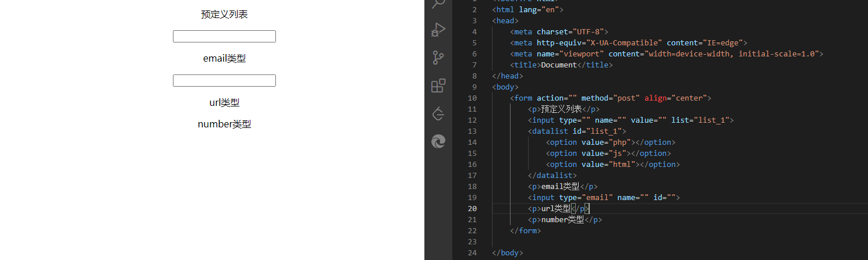Click the code line containing 预定义列表 paragraph
The width and height of the screenshot is (868, 260).
[x=564, y=109]
